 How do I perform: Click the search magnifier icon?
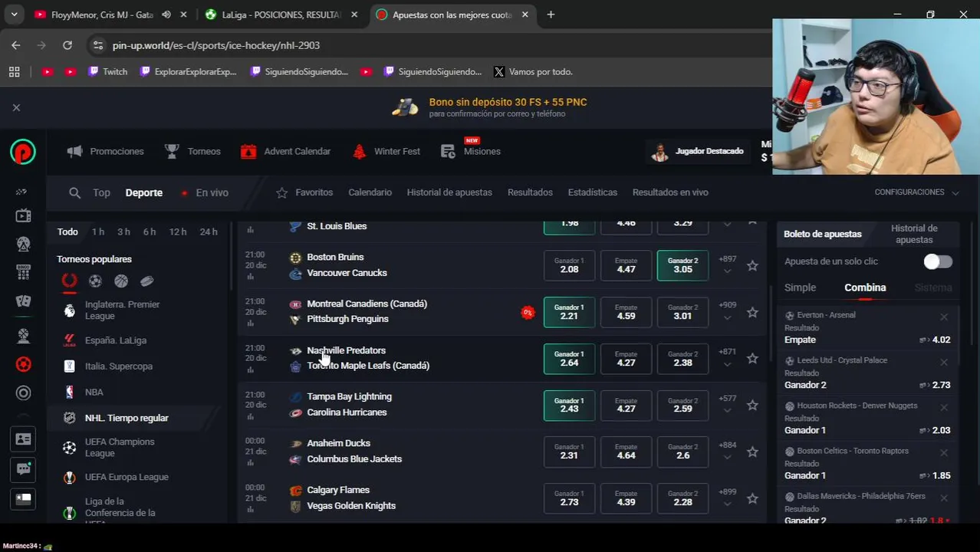coord(74,193)
